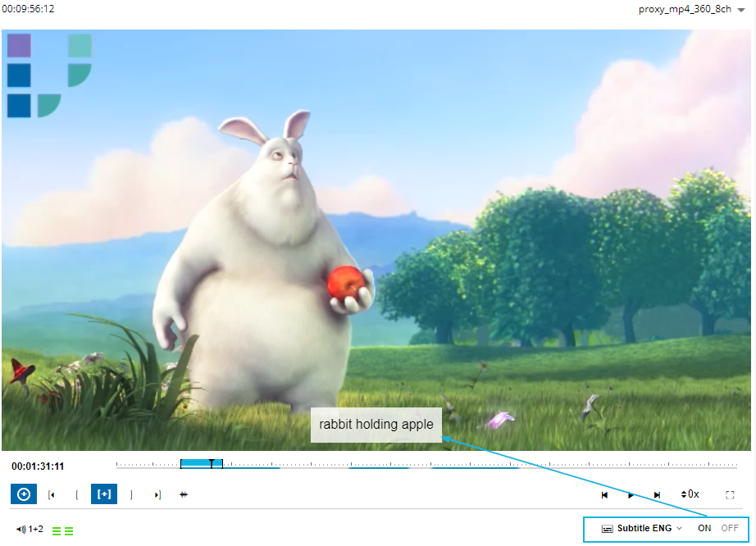Click the blue add marker plus-circle button
The height and width of the screenshot is (546, 756).
pos(24,494)
